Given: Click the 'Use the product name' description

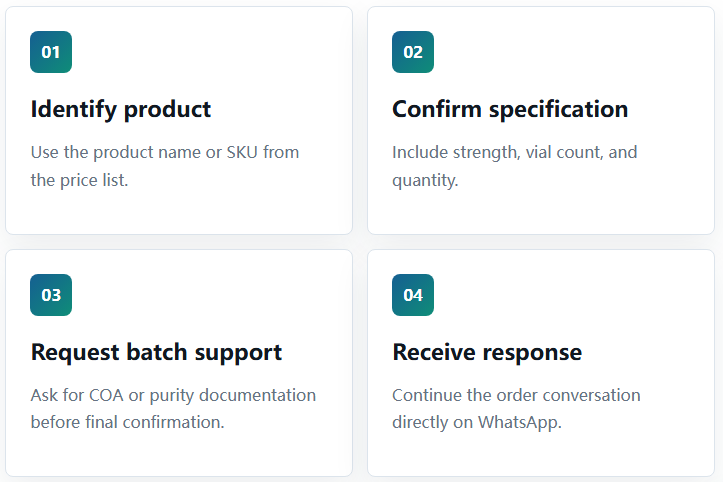Looking at the screenshot, I should (165, 166).
